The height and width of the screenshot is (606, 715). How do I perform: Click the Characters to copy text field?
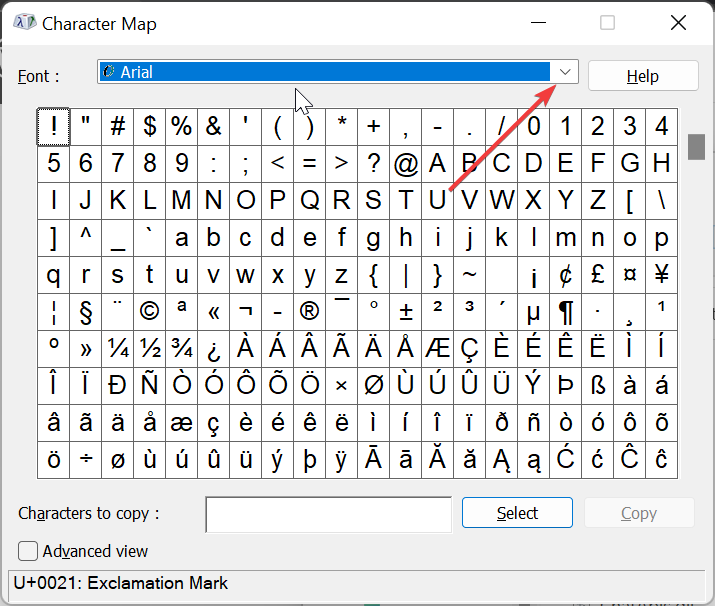tap(329, 515)
